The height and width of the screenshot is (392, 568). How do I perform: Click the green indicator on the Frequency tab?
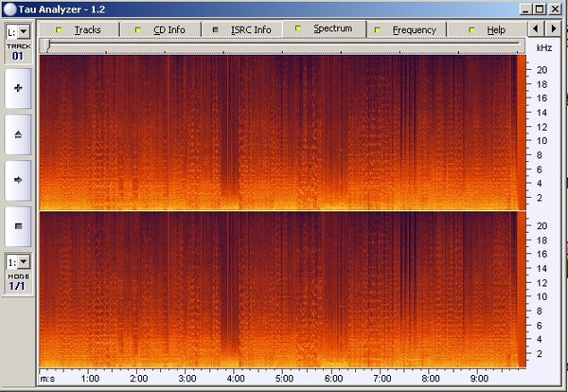coord(377,29)
